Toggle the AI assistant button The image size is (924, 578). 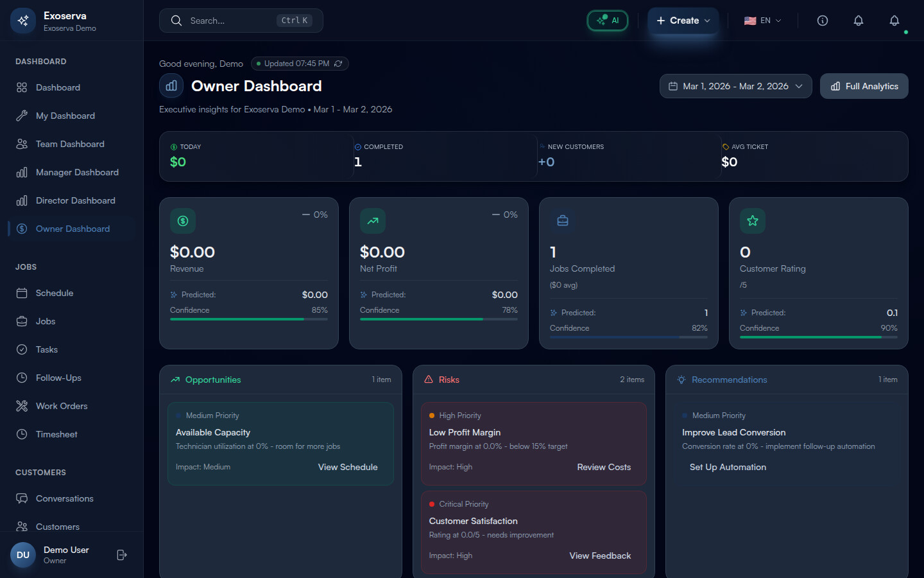(608, 21)
